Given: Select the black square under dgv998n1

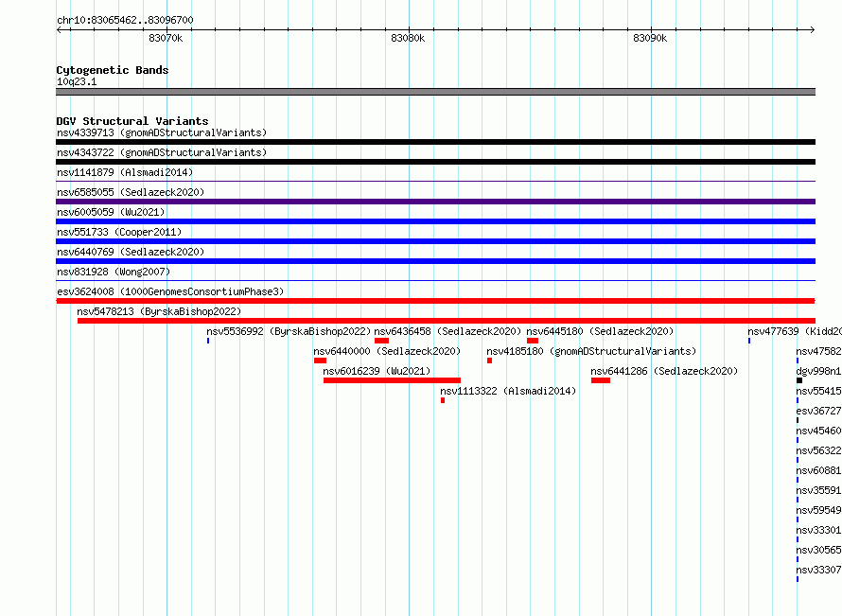Looking at the screenshot, I should [799, 380].
